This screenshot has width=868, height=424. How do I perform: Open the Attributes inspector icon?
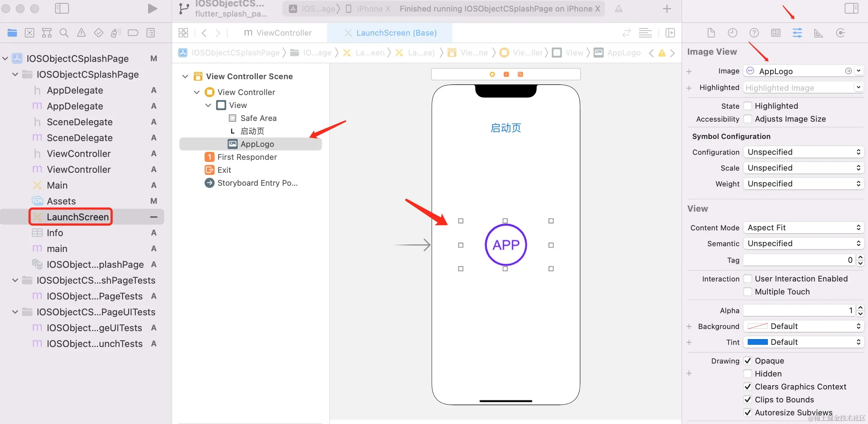pyautogui.click(x=797, y=33)
